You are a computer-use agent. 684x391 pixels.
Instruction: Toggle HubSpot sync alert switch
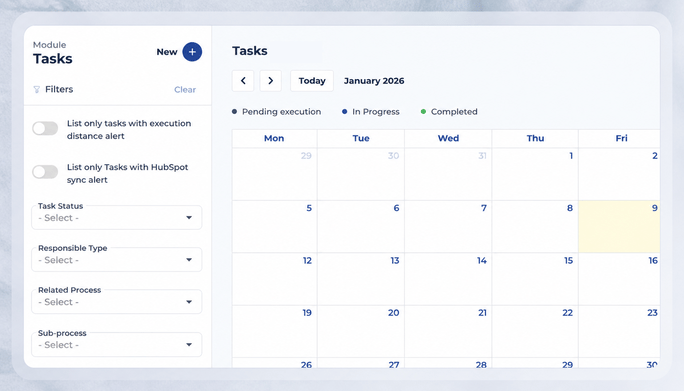[45, 172]
